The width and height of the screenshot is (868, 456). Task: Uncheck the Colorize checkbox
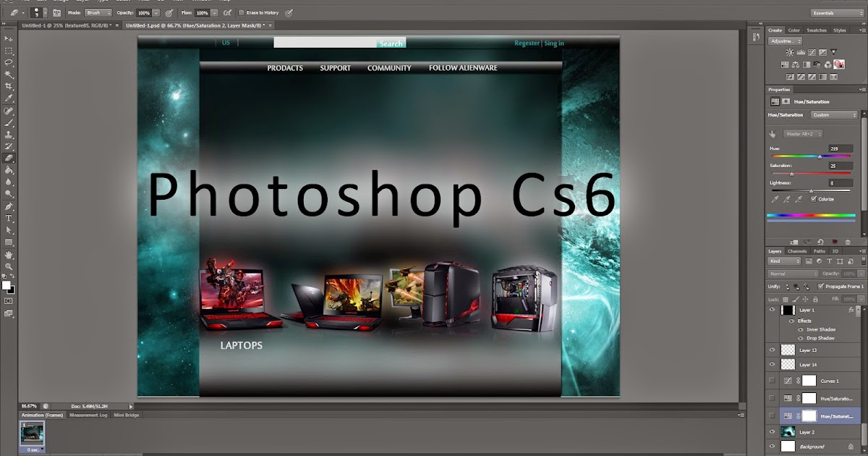814,199
